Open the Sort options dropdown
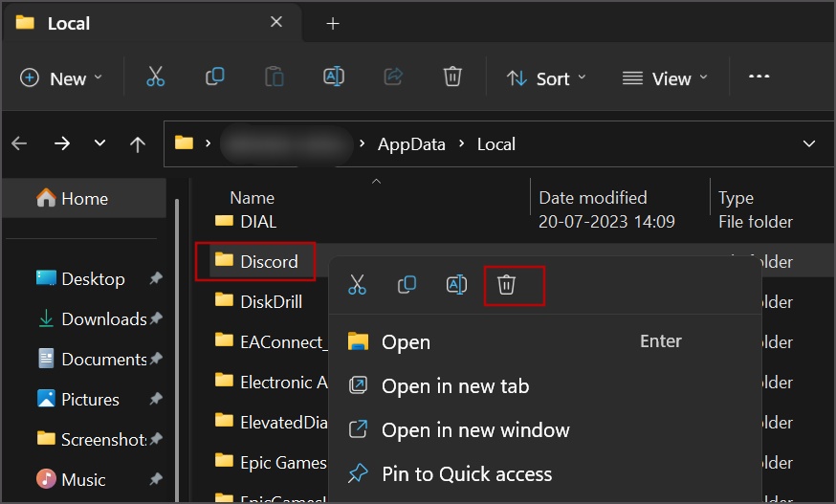Viewport: 836px width, 504px height. point(546,79)
